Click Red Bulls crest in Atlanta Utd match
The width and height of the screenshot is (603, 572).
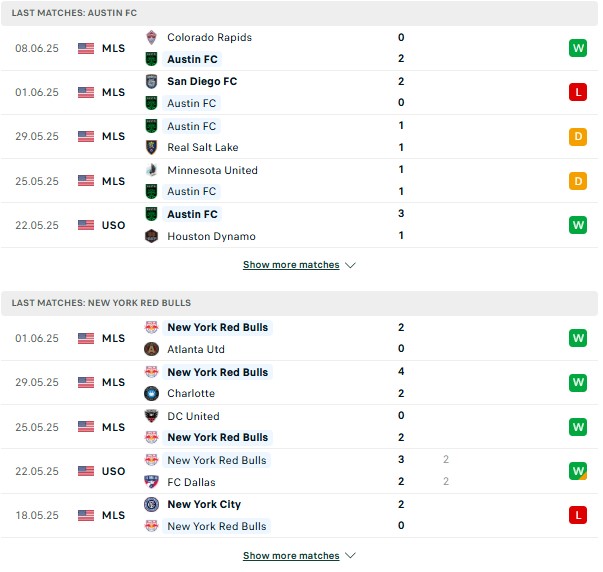click(152, 327)
